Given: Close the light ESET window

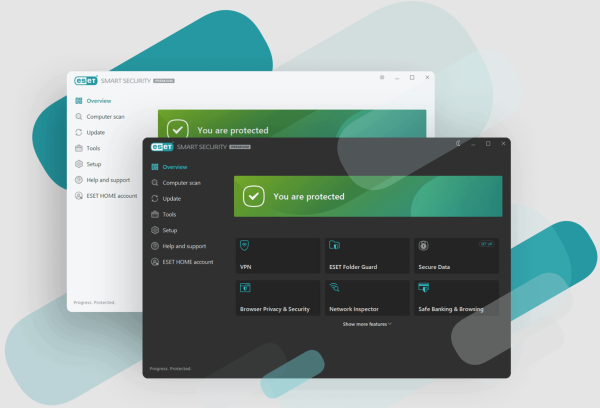Looking at the screenshot, I should click(x=427, y=77).
